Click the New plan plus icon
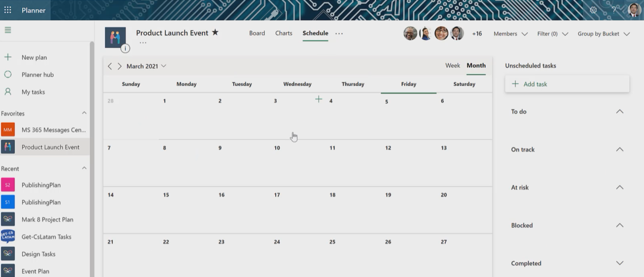 click(x=8, y=57)
